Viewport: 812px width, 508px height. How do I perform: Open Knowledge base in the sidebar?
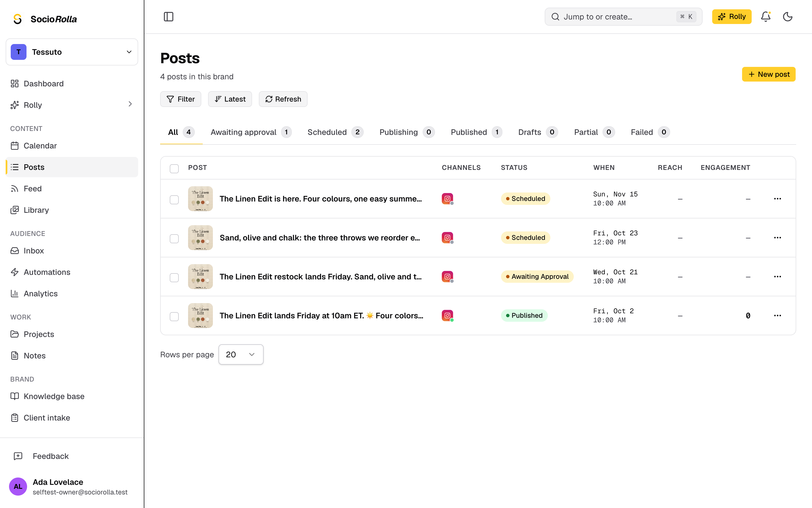pos(72,397)
